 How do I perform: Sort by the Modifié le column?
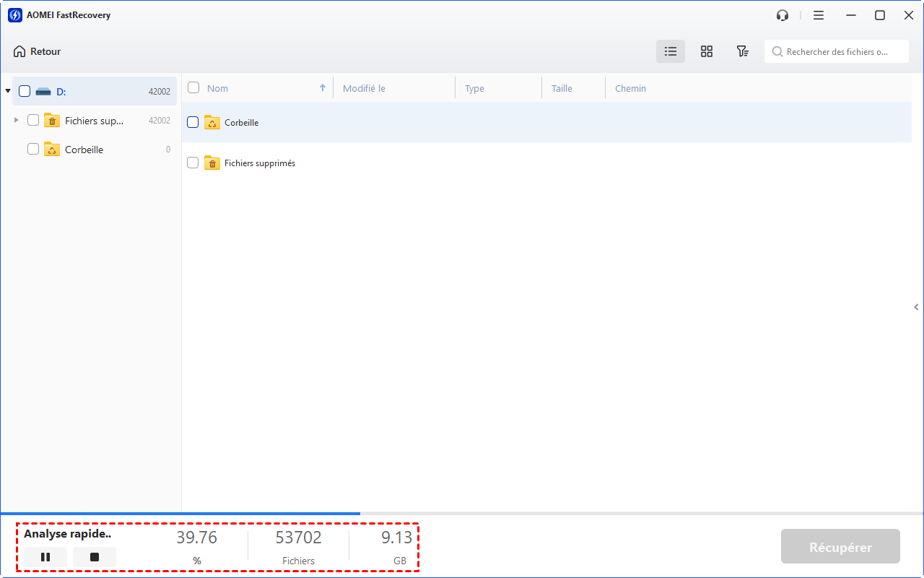tap(364, 88)
